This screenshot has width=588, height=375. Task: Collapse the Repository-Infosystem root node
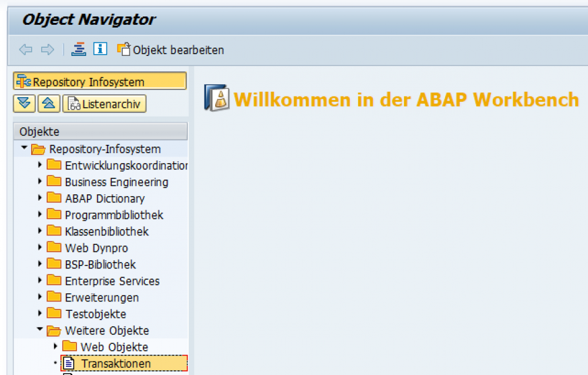click(x=24, y=149)
